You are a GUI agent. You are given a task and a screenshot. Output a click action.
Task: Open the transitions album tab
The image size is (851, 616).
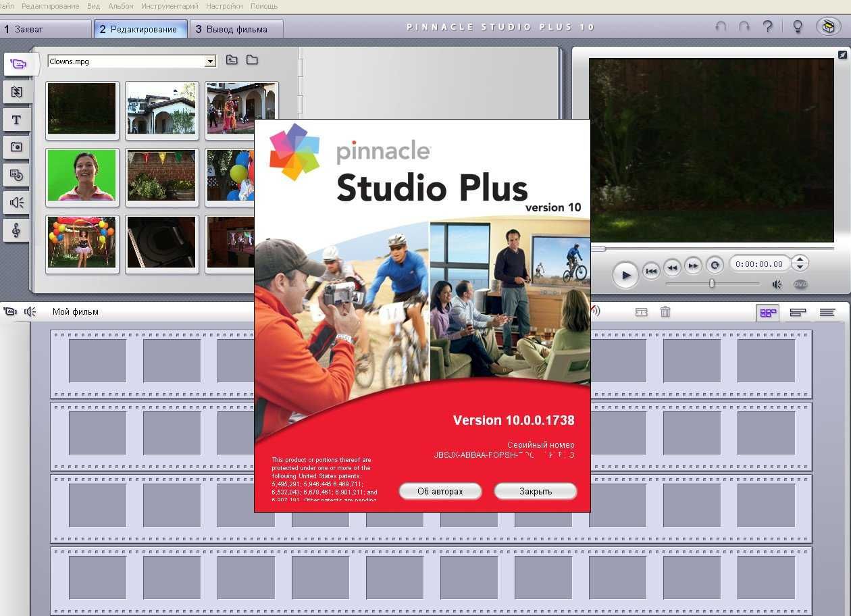point(17,92)
